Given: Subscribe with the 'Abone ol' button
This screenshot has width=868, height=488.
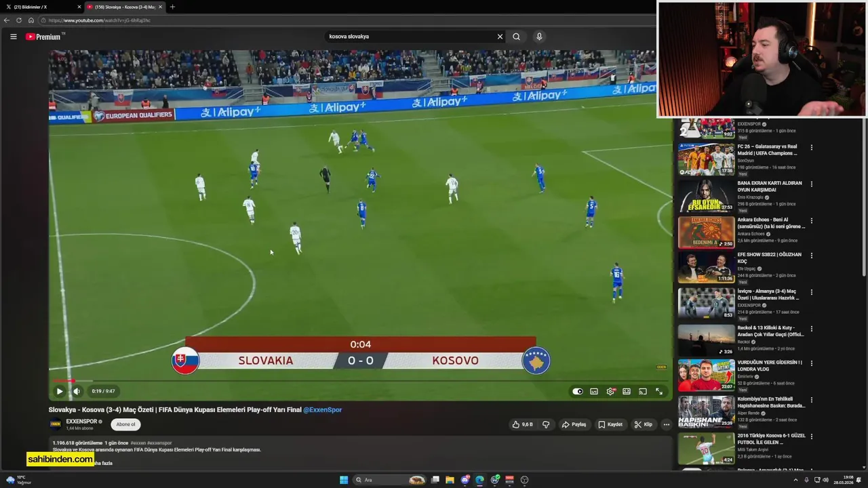Looking at the screenshot, I should [125, 424].
